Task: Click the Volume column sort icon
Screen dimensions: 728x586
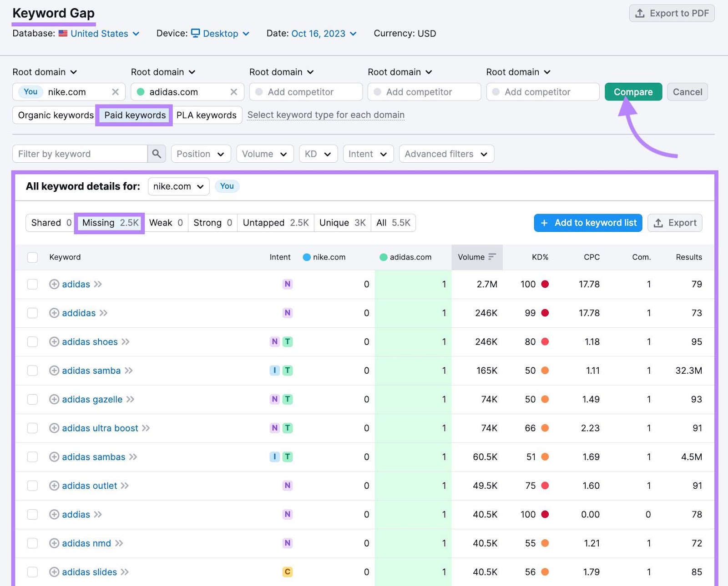Action: [491, 257]
